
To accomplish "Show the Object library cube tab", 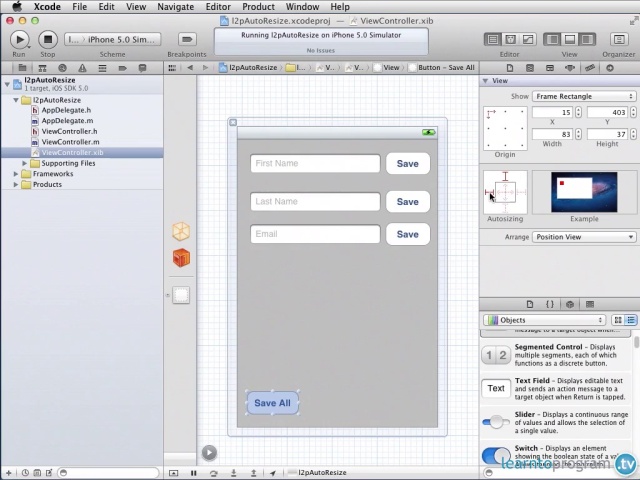I will (x=569, y=304).
